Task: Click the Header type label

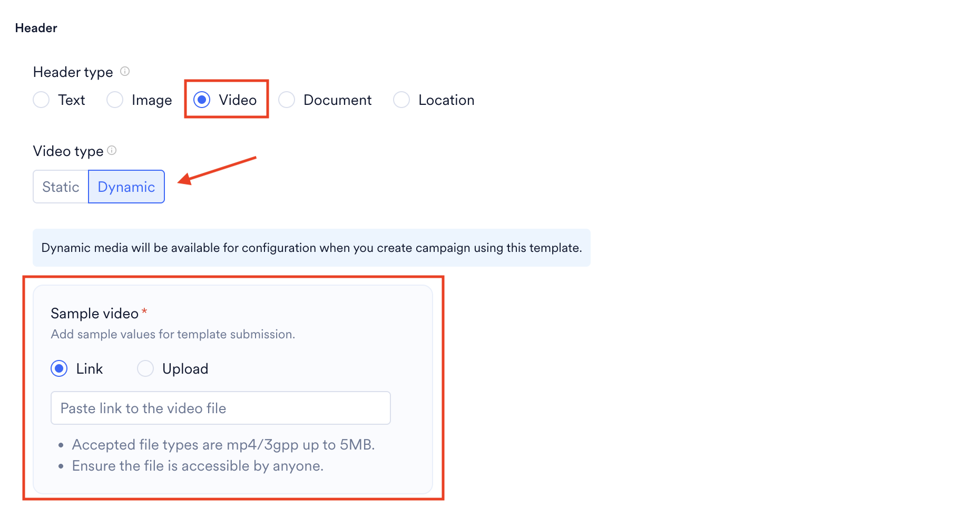Action: [73, 72]
